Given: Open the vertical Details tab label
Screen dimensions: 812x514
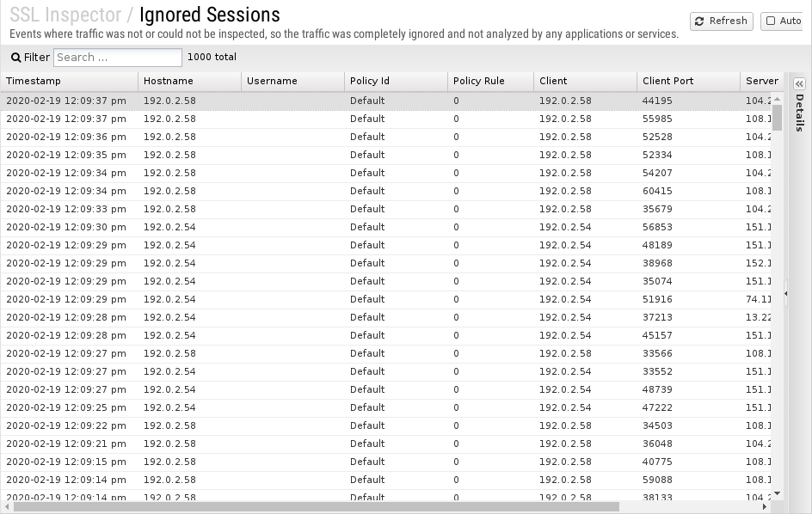Looking at the screenshot, I should (x=800, y=113).
